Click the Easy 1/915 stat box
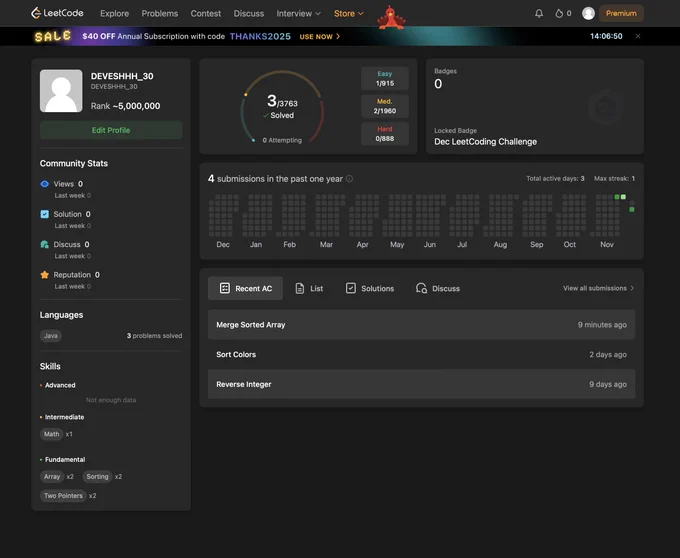 [385, 78]
